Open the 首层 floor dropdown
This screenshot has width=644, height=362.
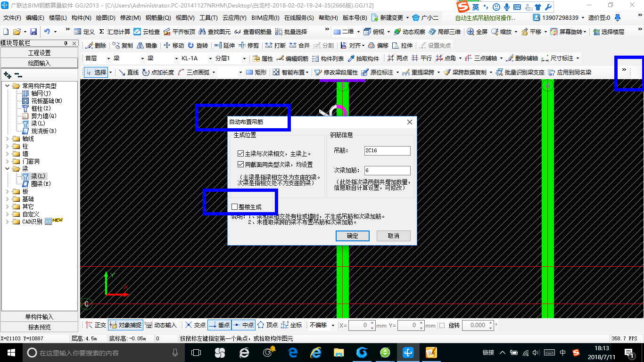click(108, 58)
